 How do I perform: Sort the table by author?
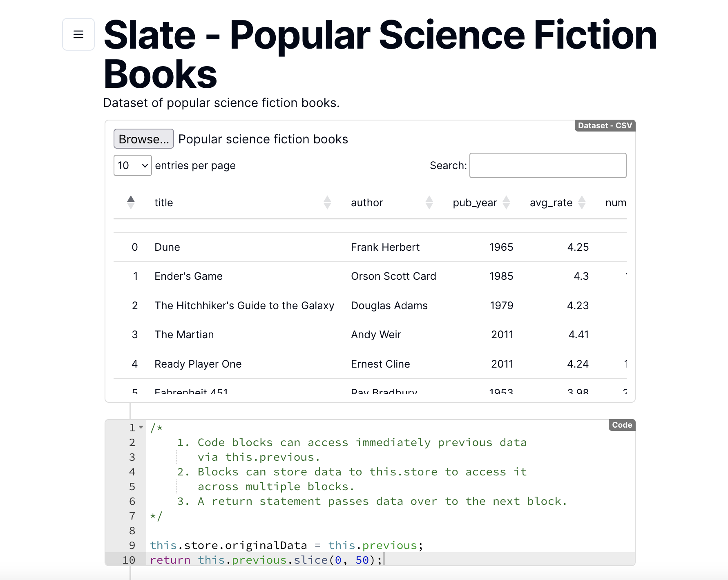coord(429,202)
